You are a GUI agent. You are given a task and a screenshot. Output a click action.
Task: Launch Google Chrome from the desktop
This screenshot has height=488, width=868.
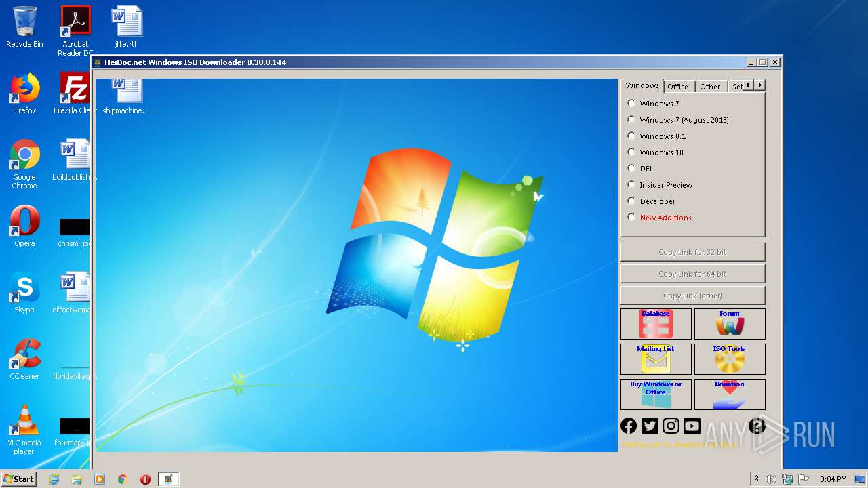pyautogui.click(x=24, y=163)
